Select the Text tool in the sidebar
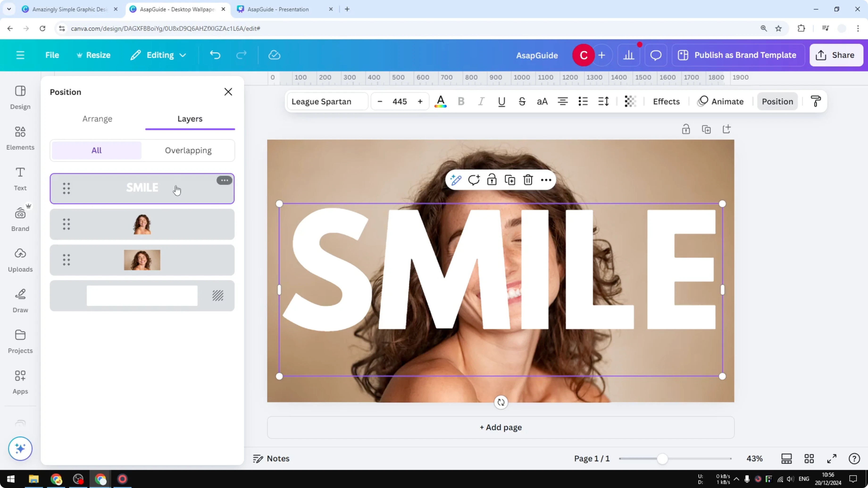Image resolution: width=868 pixels, height=488 pixels. 20,179
